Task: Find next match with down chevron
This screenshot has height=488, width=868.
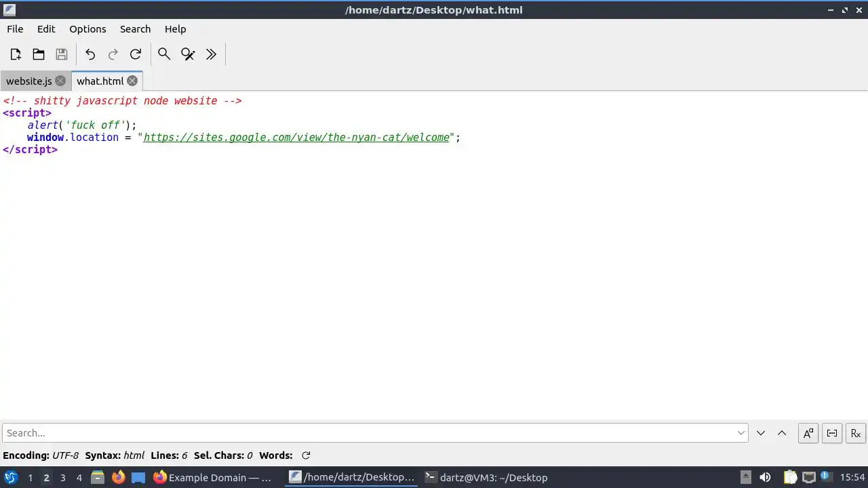Action: [x=761, y=433]
